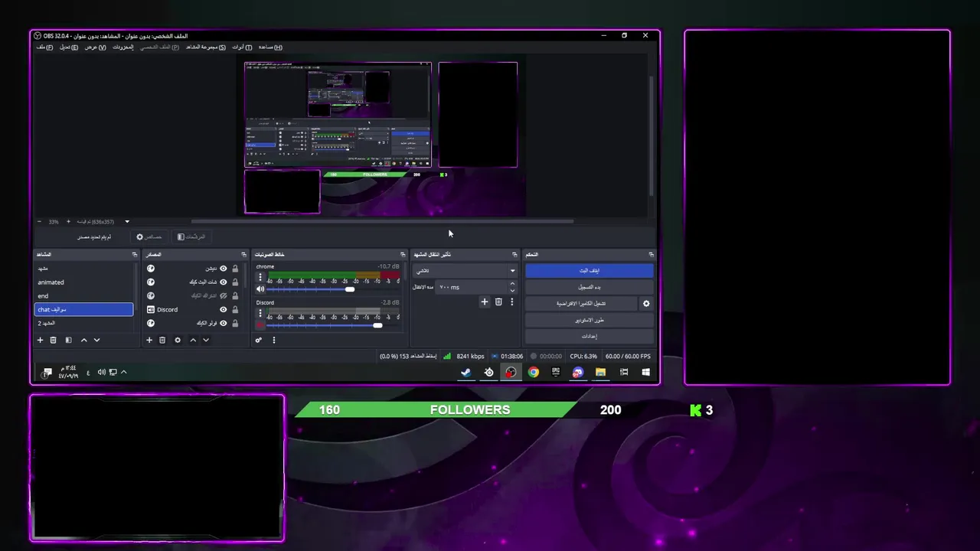Show the hidden third source via its eye icon
The height and width of the screenshot is (551, 980).
tap(224, 295)
